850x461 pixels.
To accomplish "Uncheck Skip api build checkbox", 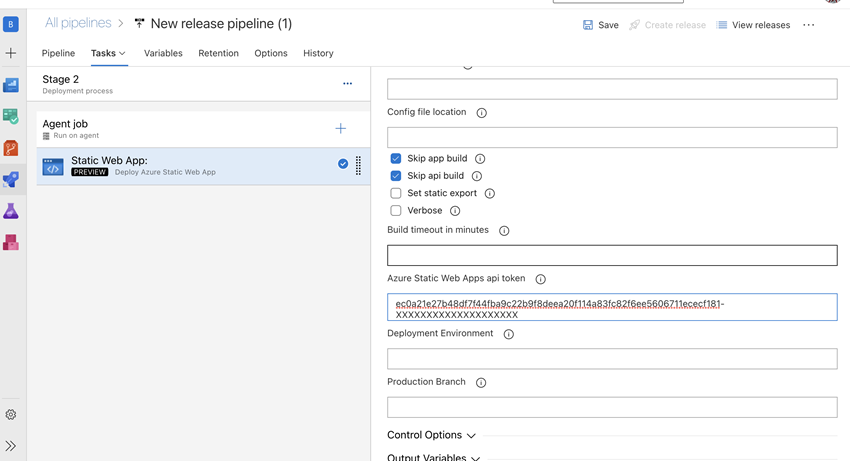I will pos(396,176).
